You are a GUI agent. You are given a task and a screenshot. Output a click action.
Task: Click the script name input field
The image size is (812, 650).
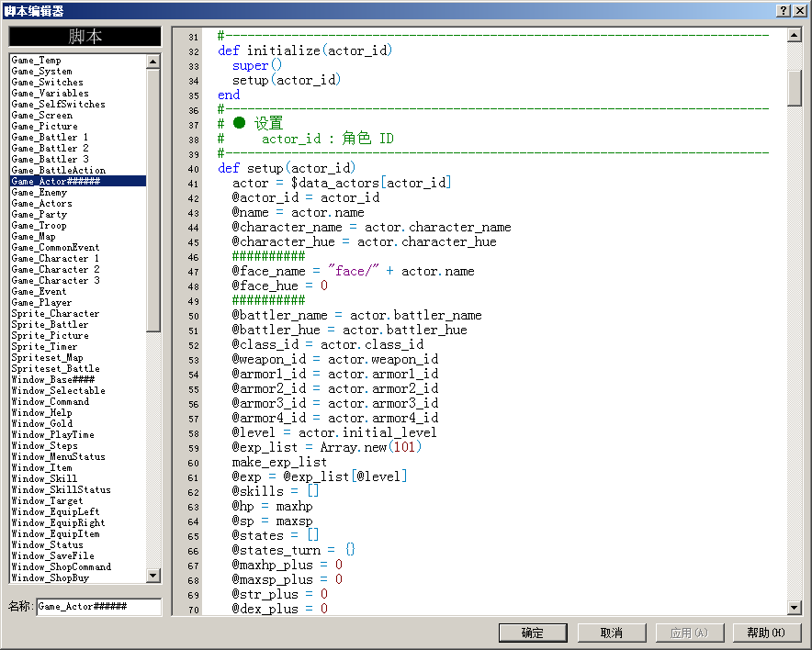point(99,607)
